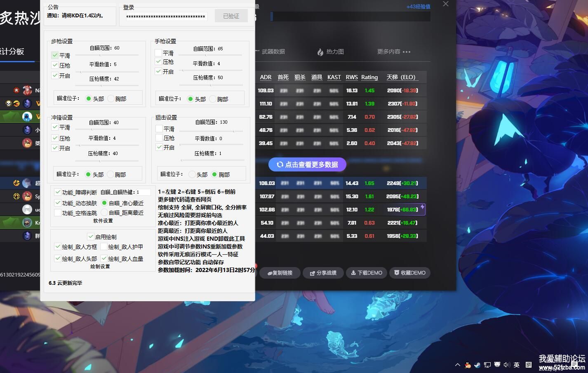Click the 复制链接 button
This screenshot has height=373, width=588.
coord(279,273)
